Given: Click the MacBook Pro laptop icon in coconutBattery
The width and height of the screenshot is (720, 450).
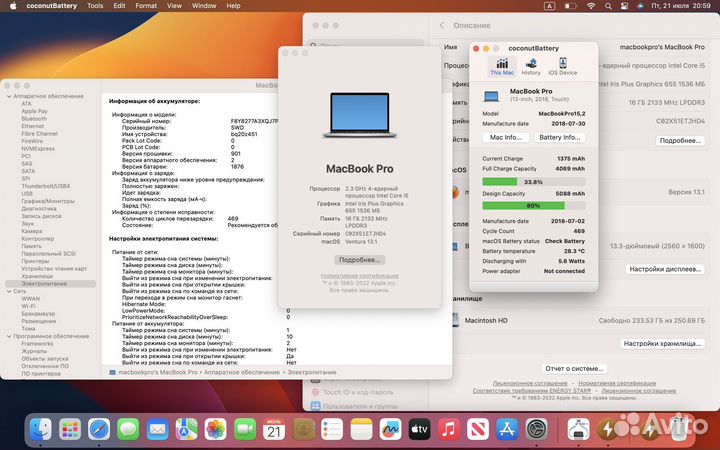Looking at the screenshot, I should 491,96.
